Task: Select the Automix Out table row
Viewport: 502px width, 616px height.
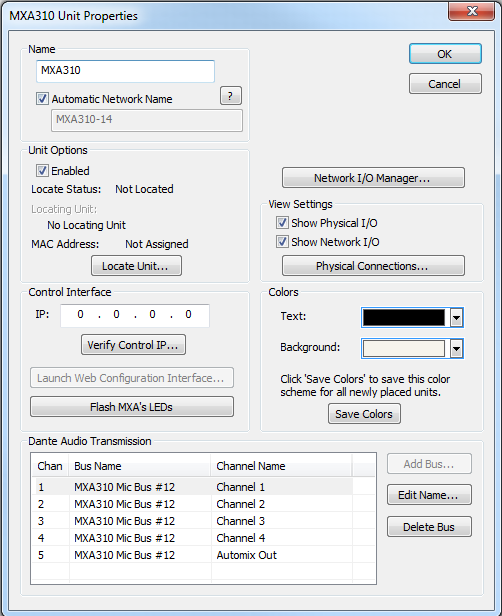Action: click(x=192, y=555)
